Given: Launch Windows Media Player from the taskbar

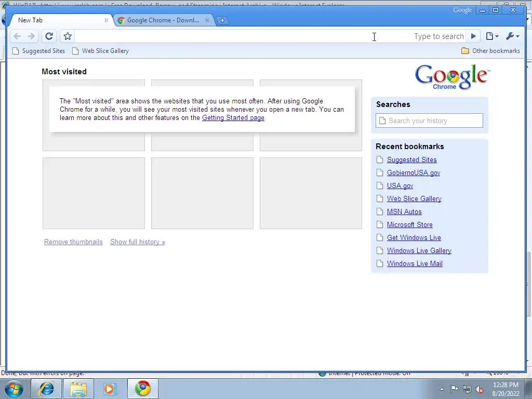Looking at the screenshot, I should tap(110, 389).
